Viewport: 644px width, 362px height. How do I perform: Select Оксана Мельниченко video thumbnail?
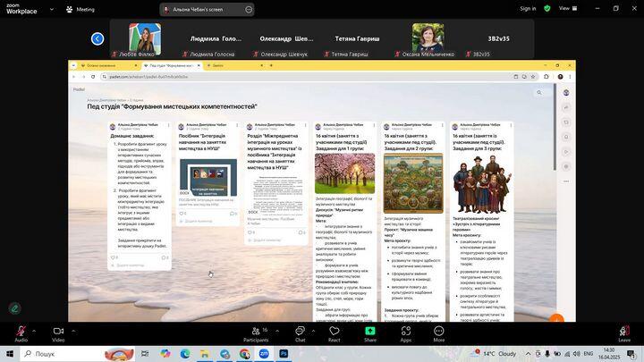point(428,39)
